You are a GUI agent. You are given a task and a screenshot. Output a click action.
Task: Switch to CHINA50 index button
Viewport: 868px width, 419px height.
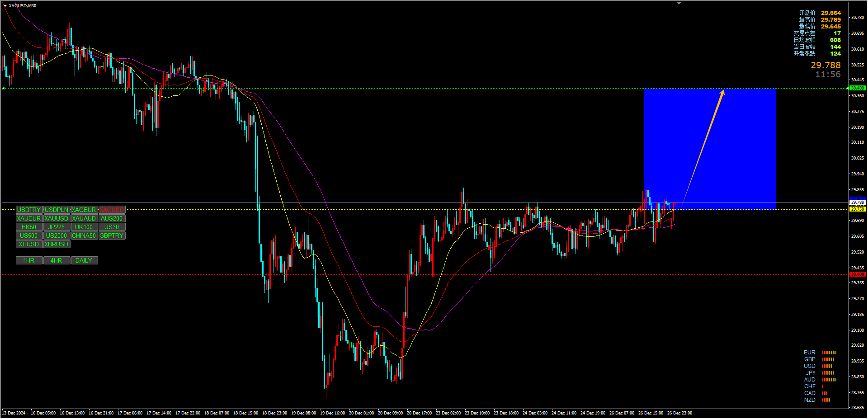pyautogui.click(x=84, y=236)
